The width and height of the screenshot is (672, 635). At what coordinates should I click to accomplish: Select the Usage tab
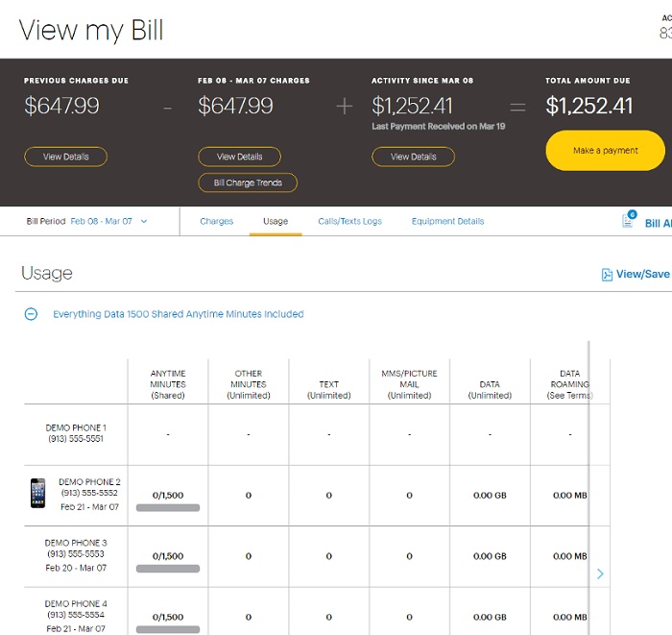(x=276, y=221)
